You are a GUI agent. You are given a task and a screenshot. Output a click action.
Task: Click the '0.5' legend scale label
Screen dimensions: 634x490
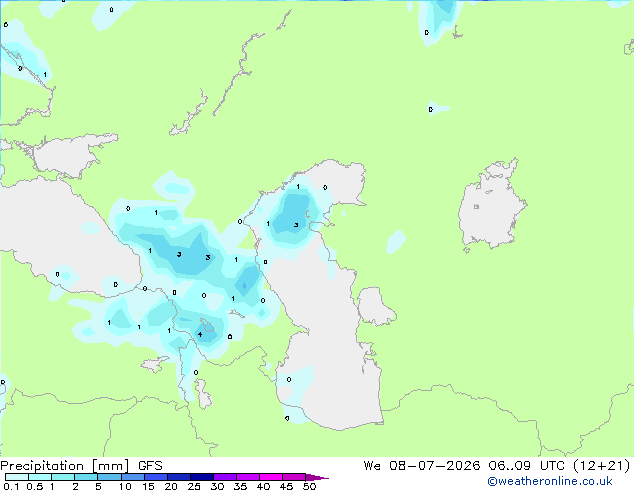(x=34, y=486)
